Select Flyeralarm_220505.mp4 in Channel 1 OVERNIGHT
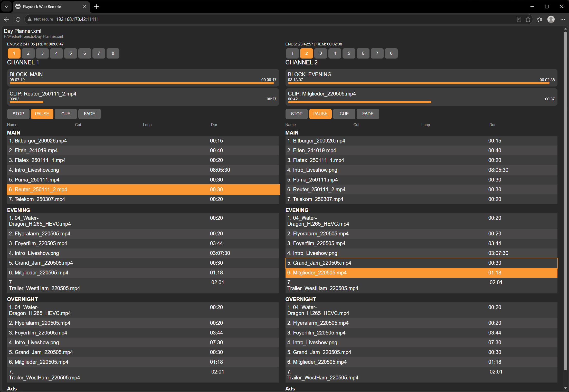This screenshot has height=392, width=569. pos(143,323)
